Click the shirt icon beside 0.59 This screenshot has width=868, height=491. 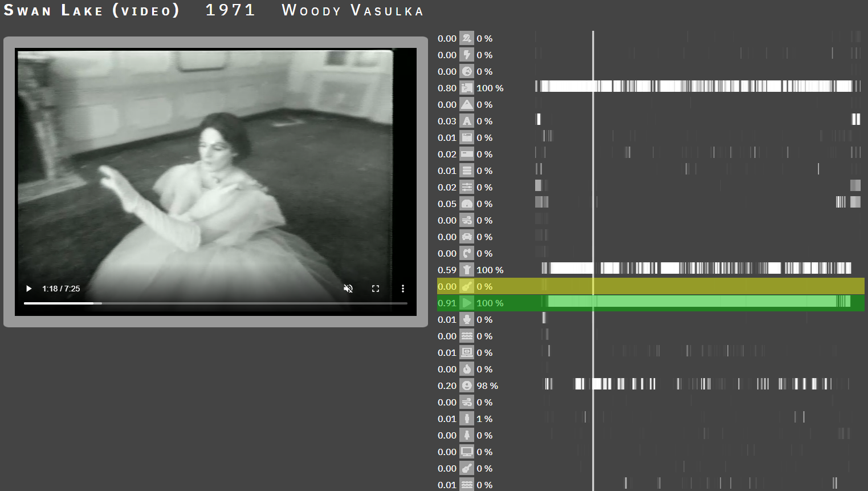467,270
